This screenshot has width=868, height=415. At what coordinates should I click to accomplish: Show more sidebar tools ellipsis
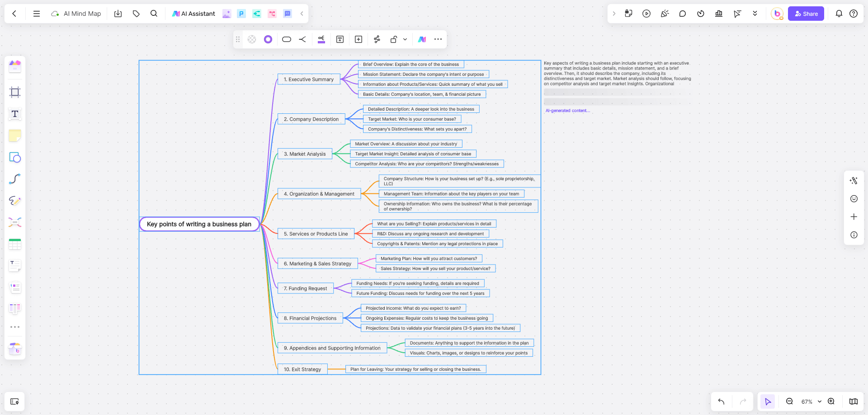click(15, 327)
